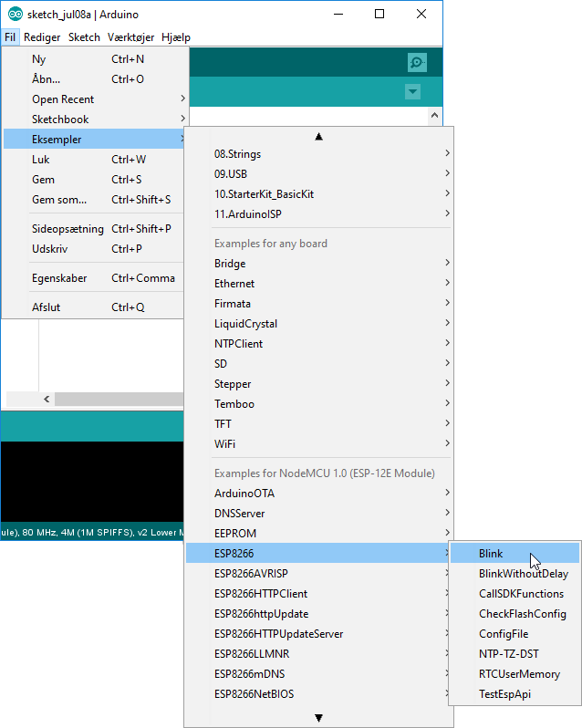Click Afslut to quit Arduino
The image size is (582, 728).
[x=46, y=307]
